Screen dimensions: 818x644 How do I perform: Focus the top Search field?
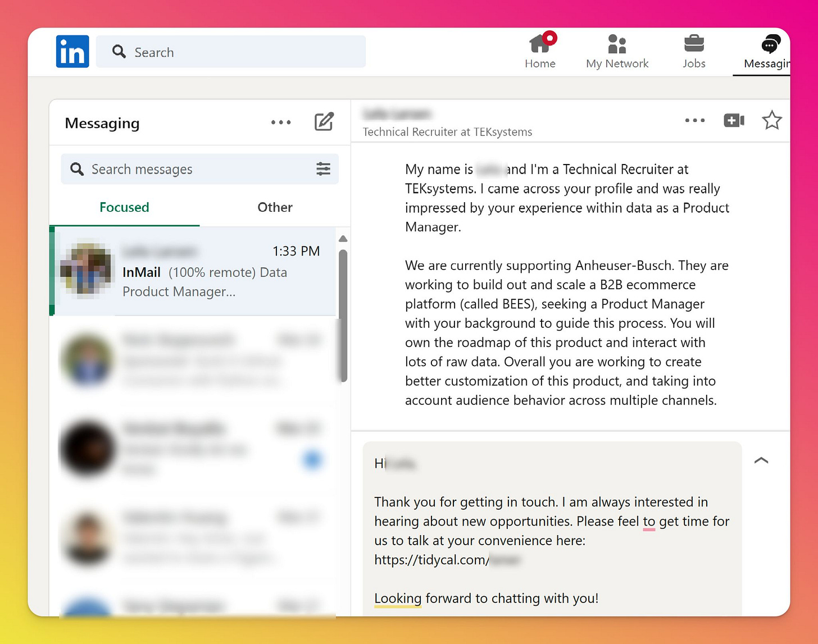coord(231,52)
